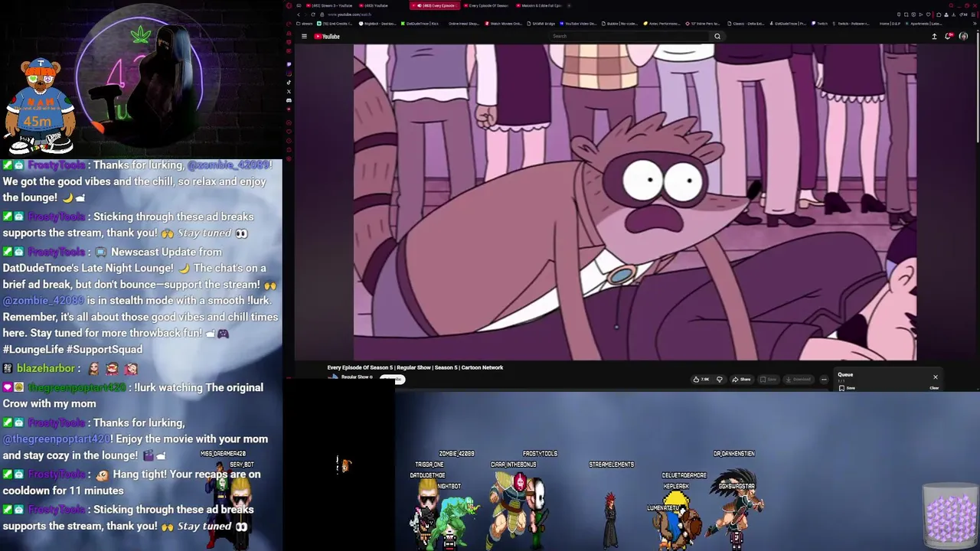Image resolution: width=980 pixels, height=551 pixels.
Task: Click Clear in the Queue panel
Action: 934,388
